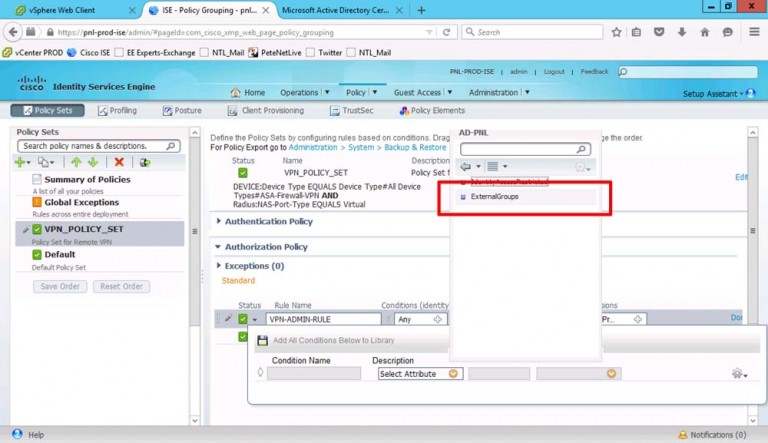Screen dimensions: 768x443
Task: Collapse the Authorization Policy section
Action: tap(218, 246)
